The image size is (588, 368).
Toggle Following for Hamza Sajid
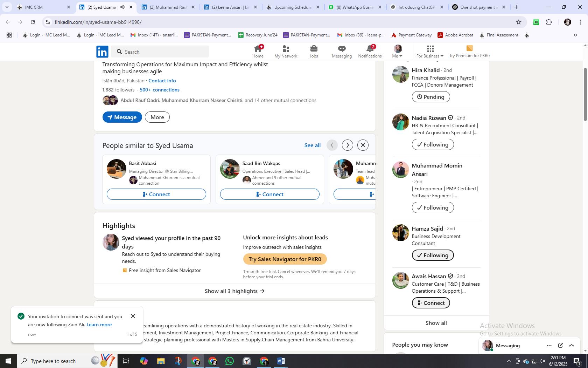433,255
